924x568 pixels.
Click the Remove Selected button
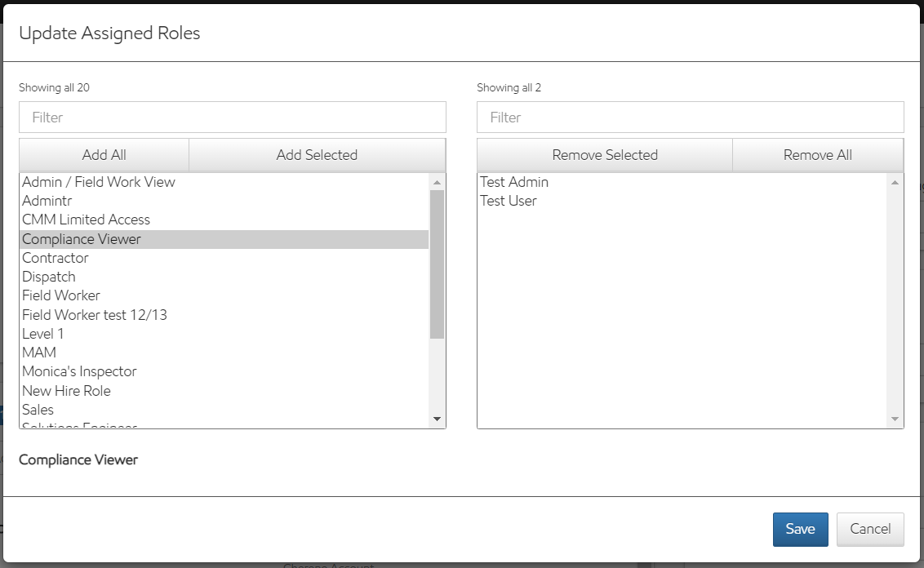pyautogui.click(x=604, y=155)
